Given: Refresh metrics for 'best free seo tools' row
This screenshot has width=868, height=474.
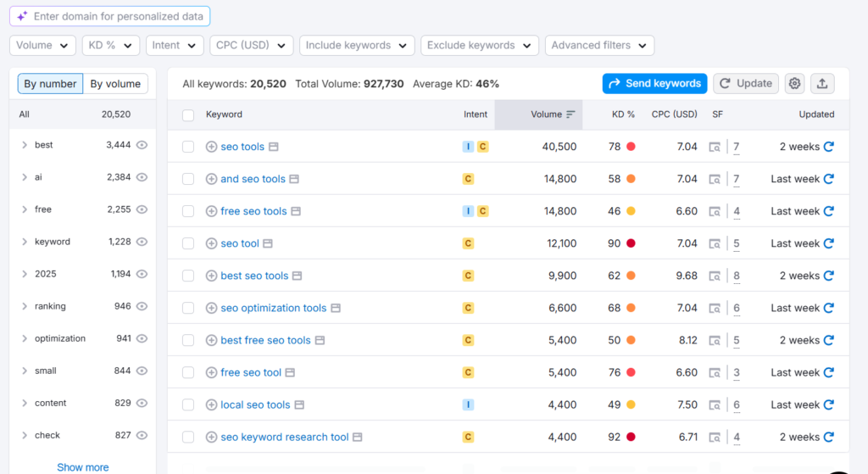Looking at the screenshot, I should click(829, 340).
